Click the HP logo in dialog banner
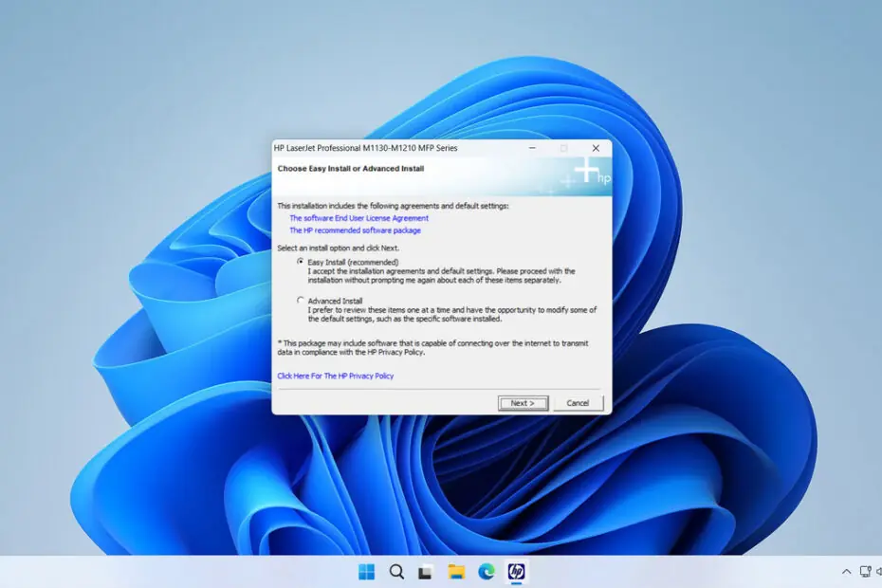 tap(603, 178)
